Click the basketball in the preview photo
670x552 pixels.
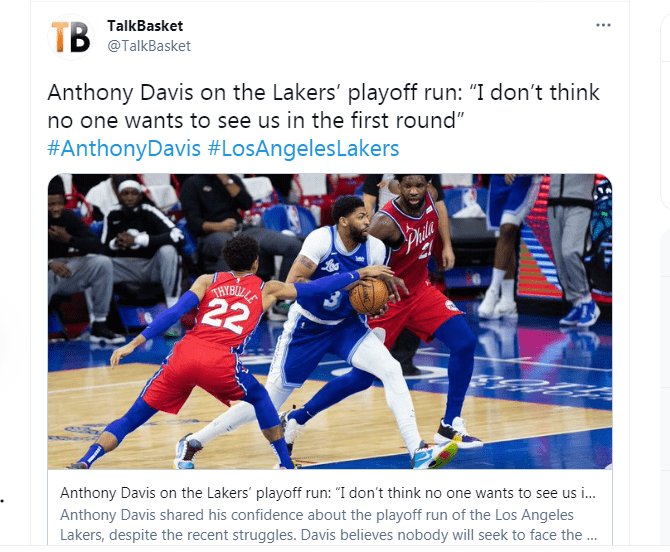tap(369, 296)
